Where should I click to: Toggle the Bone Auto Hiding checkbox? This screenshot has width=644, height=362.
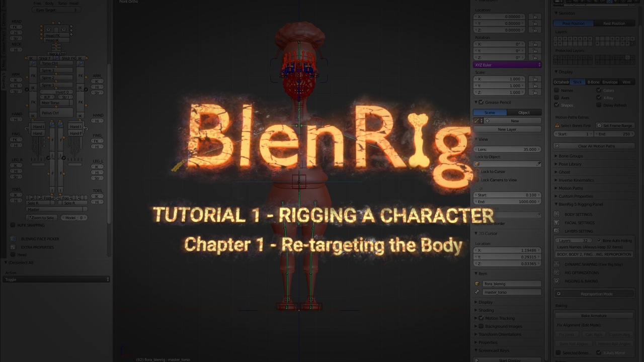point(599,241)
